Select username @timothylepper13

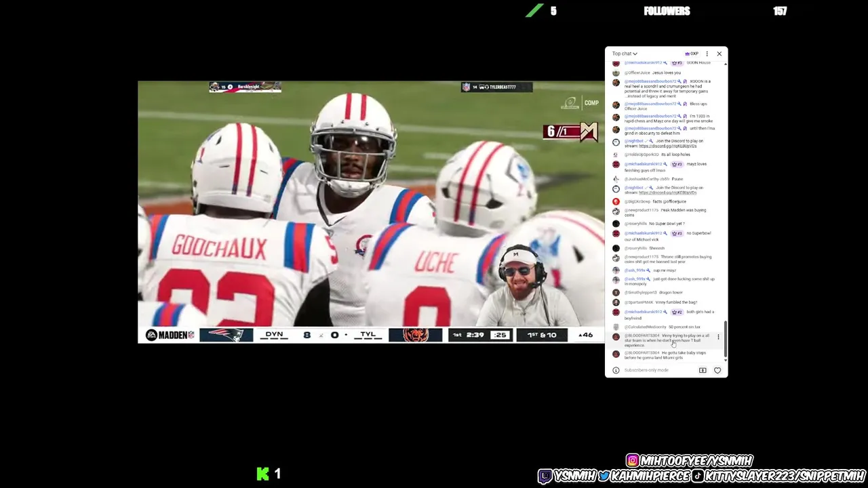[640, 293]
